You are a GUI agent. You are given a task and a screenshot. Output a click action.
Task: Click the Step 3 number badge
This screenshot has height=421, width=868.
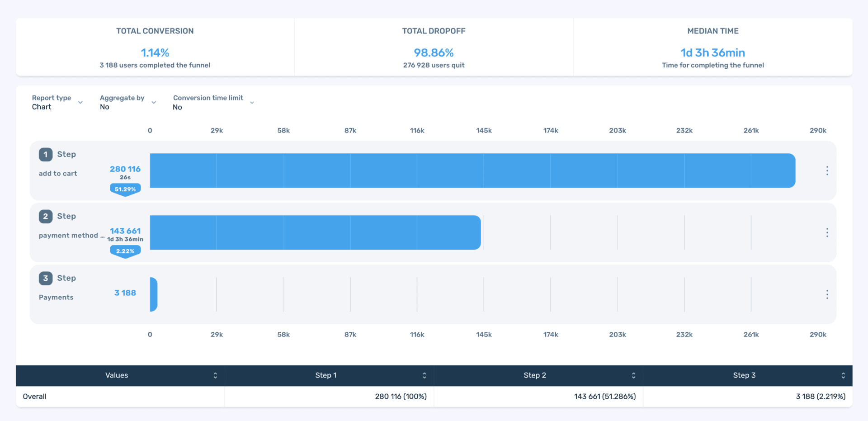(x=45, y=278)
